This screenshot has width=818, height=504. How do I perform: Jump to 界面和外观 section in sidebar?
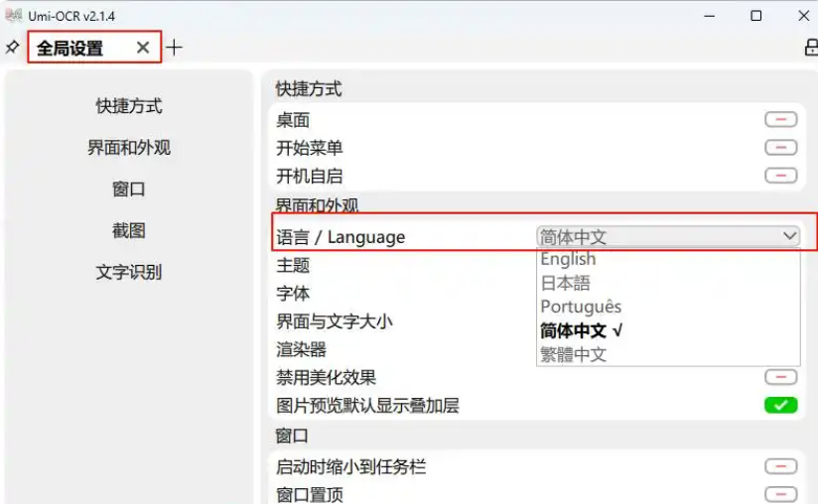[129, 148]
